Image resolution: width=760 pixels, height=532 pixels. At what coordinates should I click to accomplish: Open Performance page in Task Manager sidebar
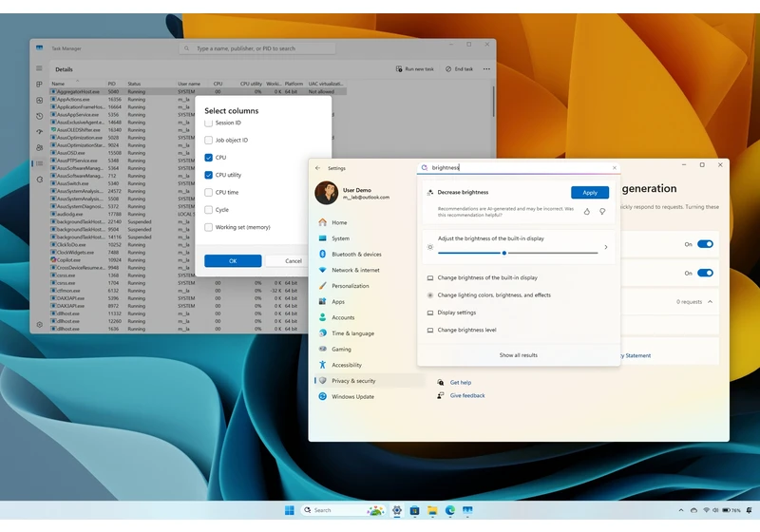tap(39, 101)
